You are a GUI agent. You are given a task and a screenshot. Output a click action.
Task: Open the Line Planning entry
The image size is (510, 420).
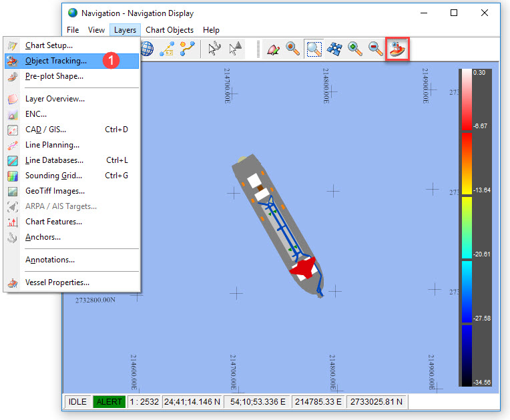coord(52,145)
